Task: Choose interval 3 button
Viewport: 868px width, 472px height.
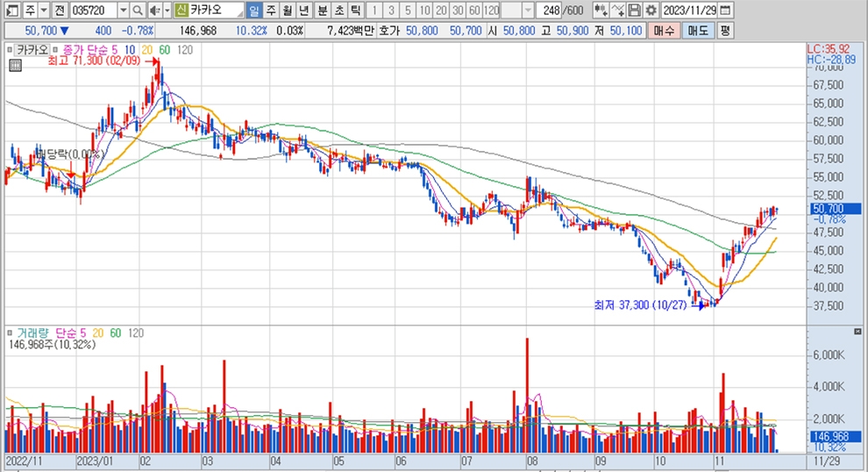Action: pyautogui.click(x=391, y=10)
